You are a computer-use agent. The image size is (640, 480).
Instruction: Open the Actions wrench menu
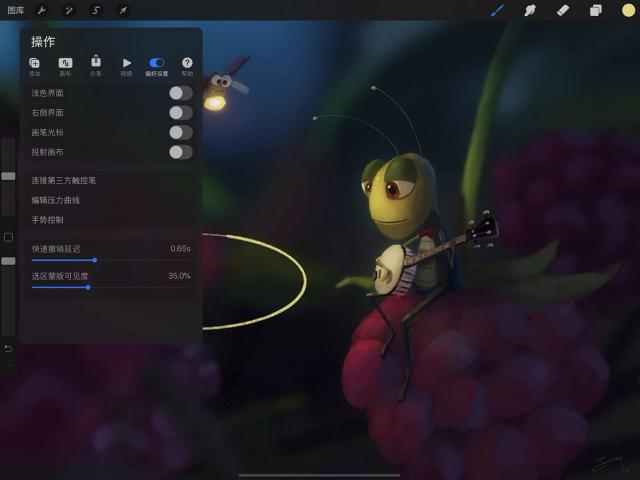pos(42,10)
